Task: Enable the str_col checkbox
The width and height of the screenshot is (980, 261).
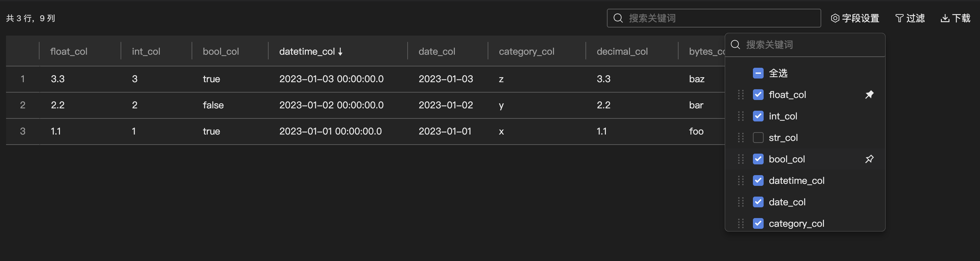Action: pos(758,138)
